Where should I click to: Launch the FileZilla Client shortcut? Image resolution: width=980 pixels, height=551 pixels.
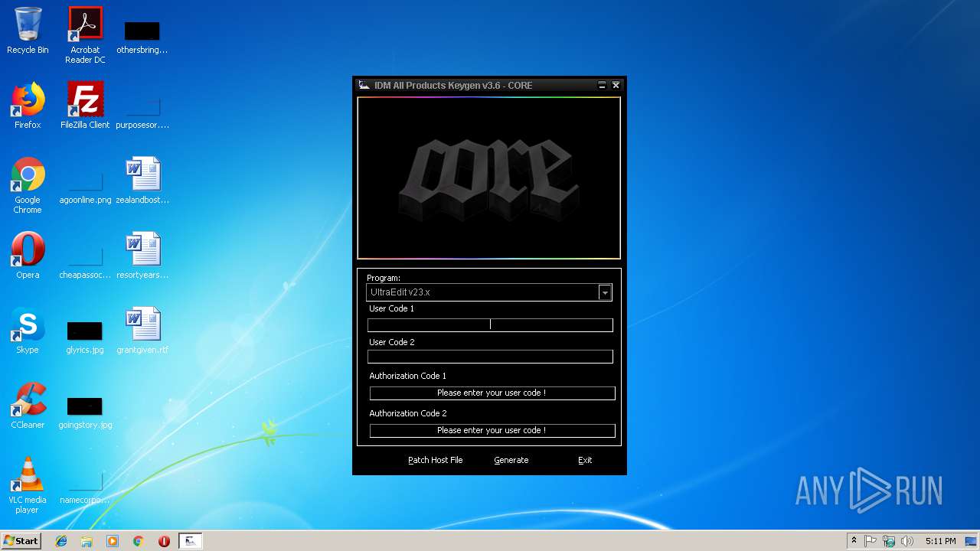(x=85, y=106)
